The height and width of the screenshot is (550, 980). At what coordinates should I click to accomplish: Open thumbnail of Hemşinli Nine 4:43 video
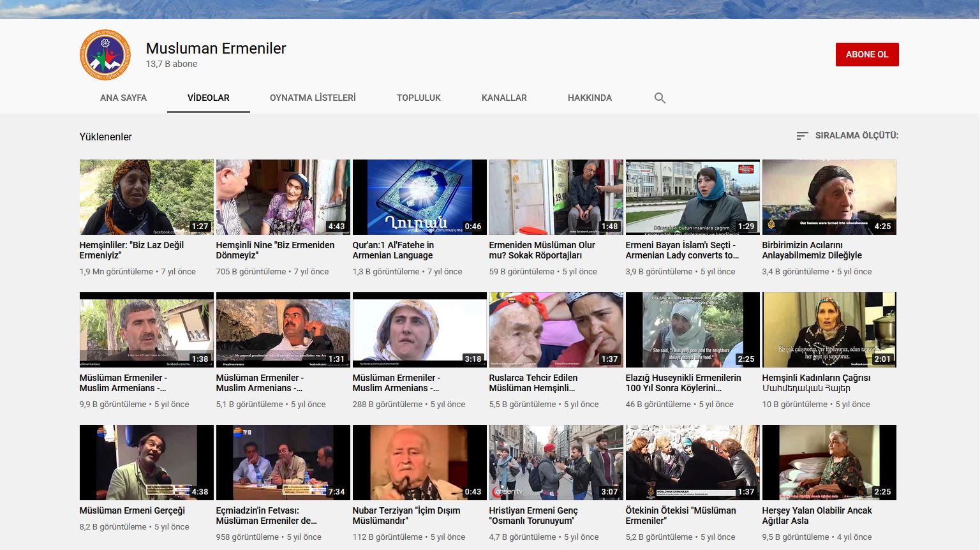283,197
